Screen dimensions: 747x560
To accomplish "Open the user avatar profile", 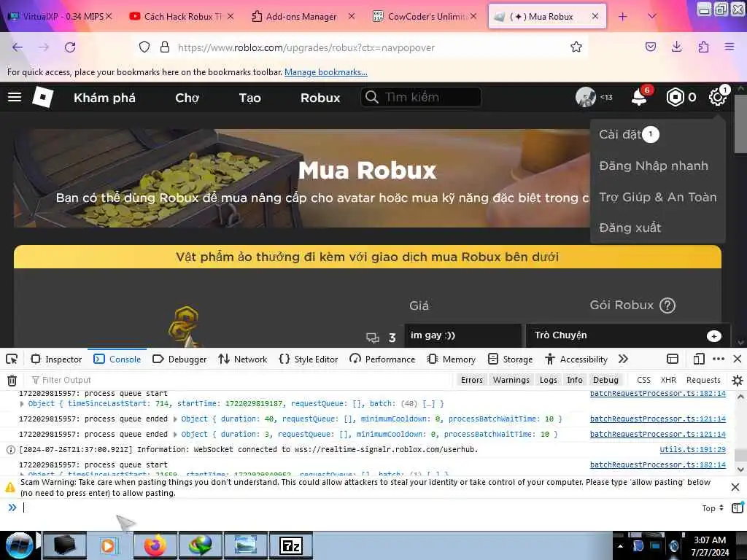I will point(586,97).
